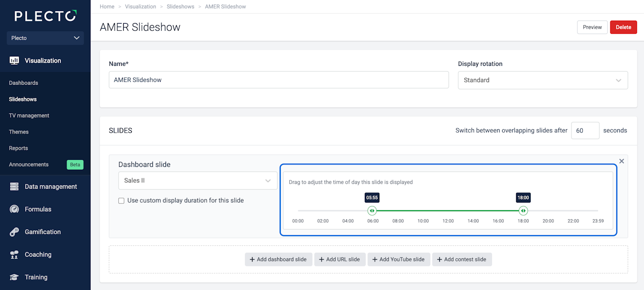Screen dimensions: 644x290
Task: Remove the Sales II slide with X
Action: point(621,161)
